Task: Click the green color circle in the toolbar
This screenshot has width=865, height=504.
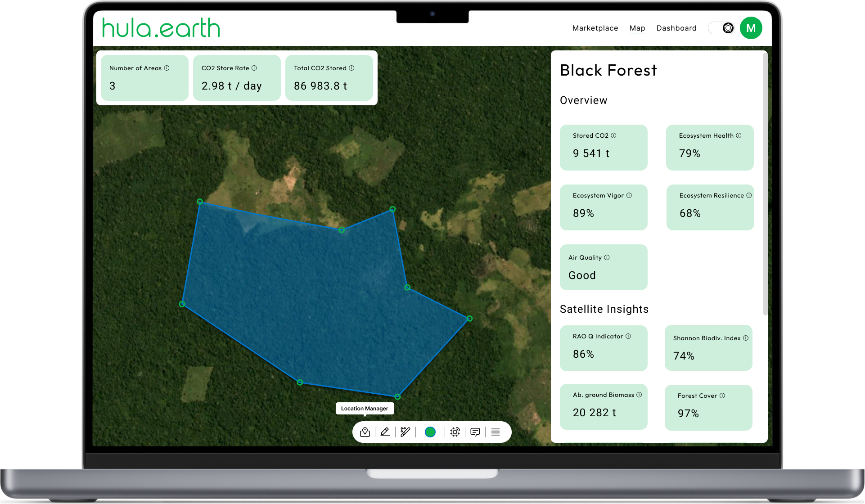Action: [x=430, y=432]
